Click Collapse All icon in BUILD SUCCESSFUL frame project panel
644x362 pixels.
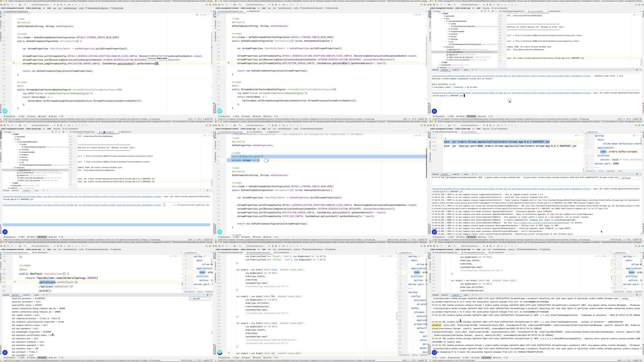pyautogui.click(x=488, y=11)
